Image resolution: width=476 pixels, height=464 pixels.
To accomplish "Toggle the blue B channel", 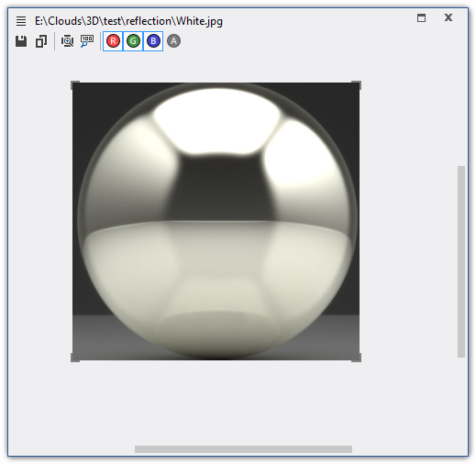I will pos(153,41).
